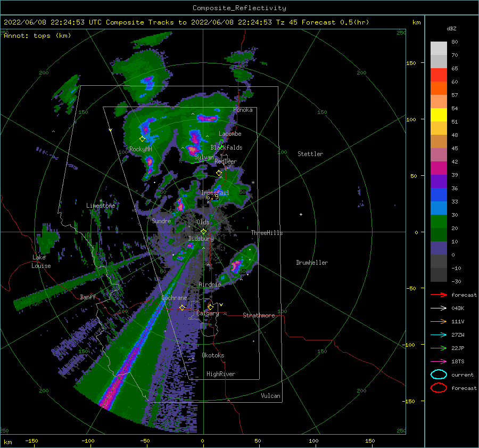Click the yellow diamond marker below Cochrane
The image size is (479, 448).
182,307
